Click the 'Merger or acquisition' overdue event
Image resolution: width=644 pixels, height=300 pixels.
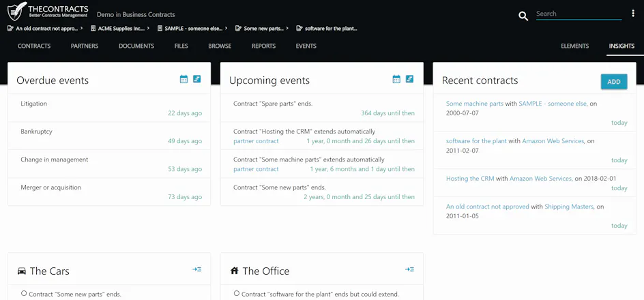coord(51,187)
